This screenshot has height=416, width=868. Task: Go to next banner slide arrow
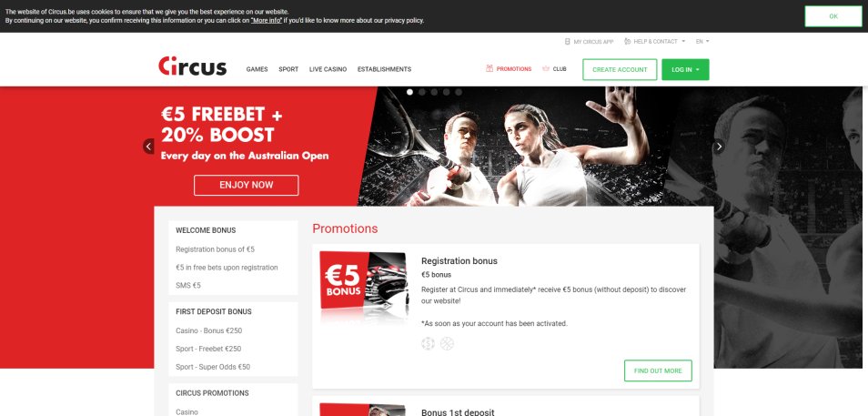coord(719,147)
